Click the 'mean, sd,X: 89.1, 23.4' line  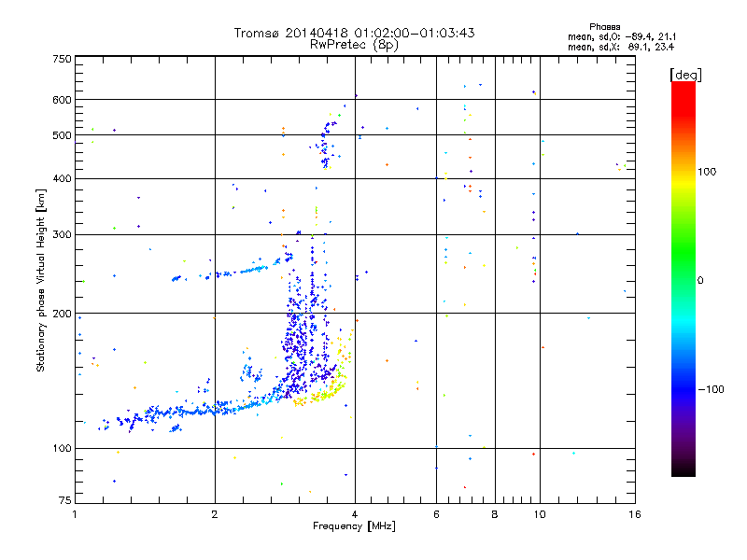tap(621, 47)
